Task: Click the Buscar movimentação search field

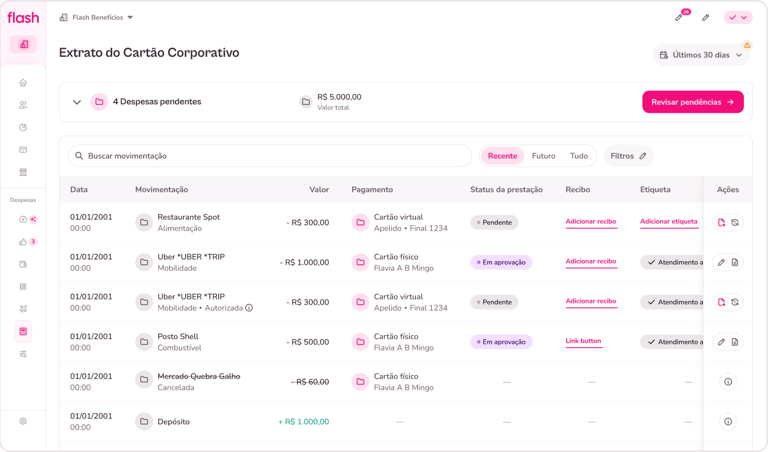Action: (x=270, y=156)
